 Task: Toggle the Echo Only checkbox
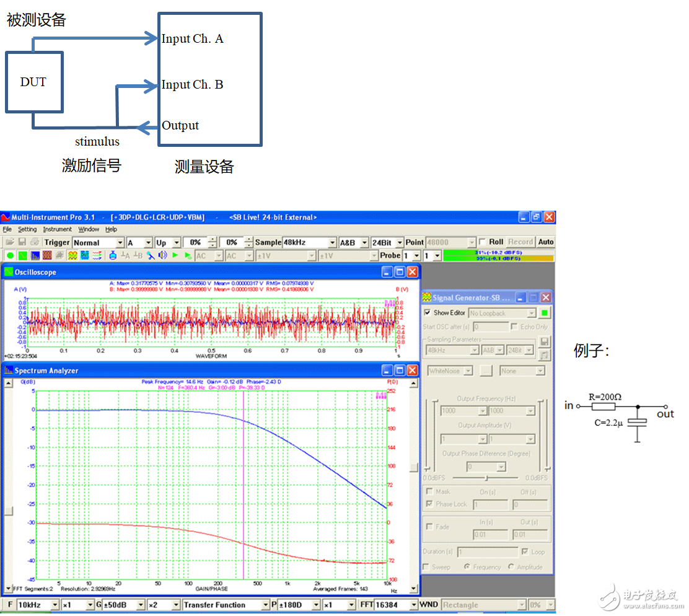[x=514, y=327]
